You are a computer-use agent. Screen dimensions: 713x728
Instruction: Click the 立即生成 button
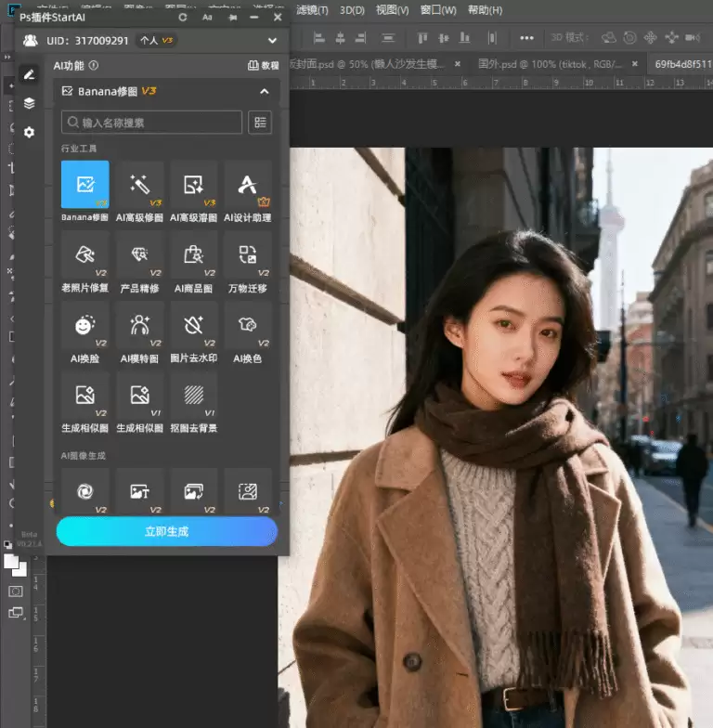click(167, 531)
